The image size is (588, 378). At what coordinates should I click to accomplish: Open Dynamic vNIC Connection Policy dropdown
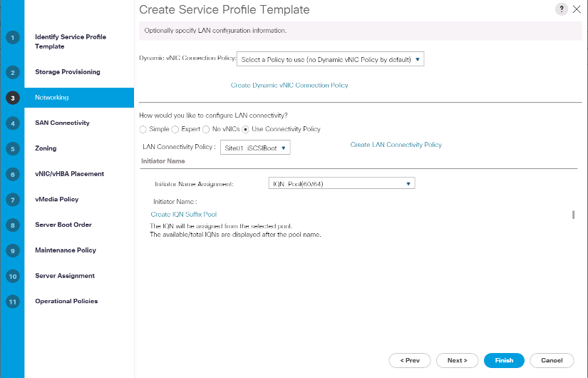(330, 60)
